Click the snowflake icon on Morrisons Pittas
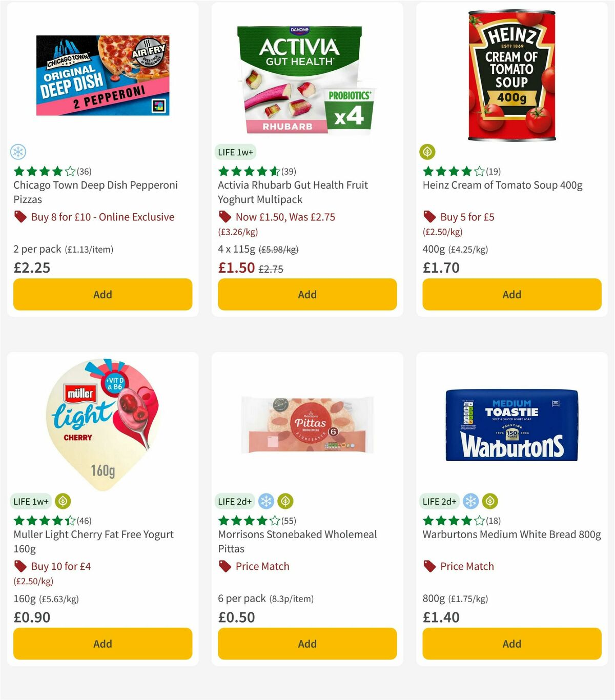 coord(266,502)
